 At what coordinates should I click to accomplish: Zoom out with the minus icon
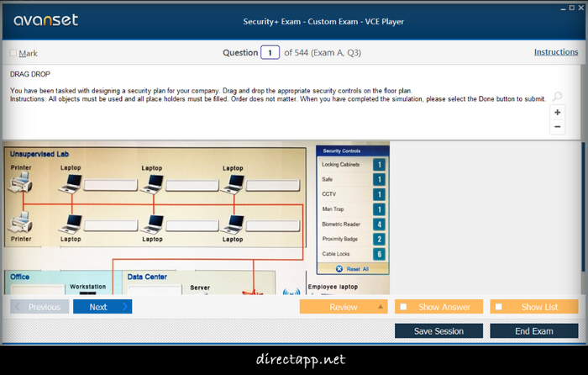(x=558, y=127)
